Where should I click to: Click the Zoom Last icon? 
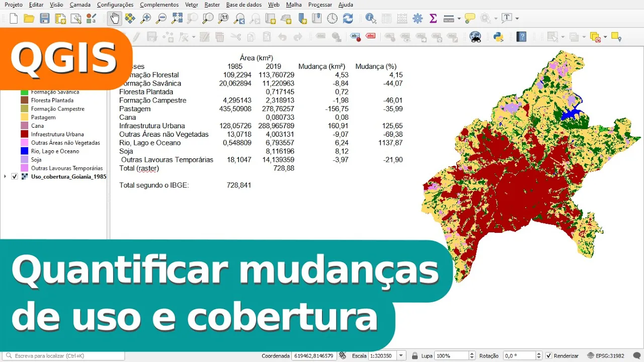click(239, 19)
